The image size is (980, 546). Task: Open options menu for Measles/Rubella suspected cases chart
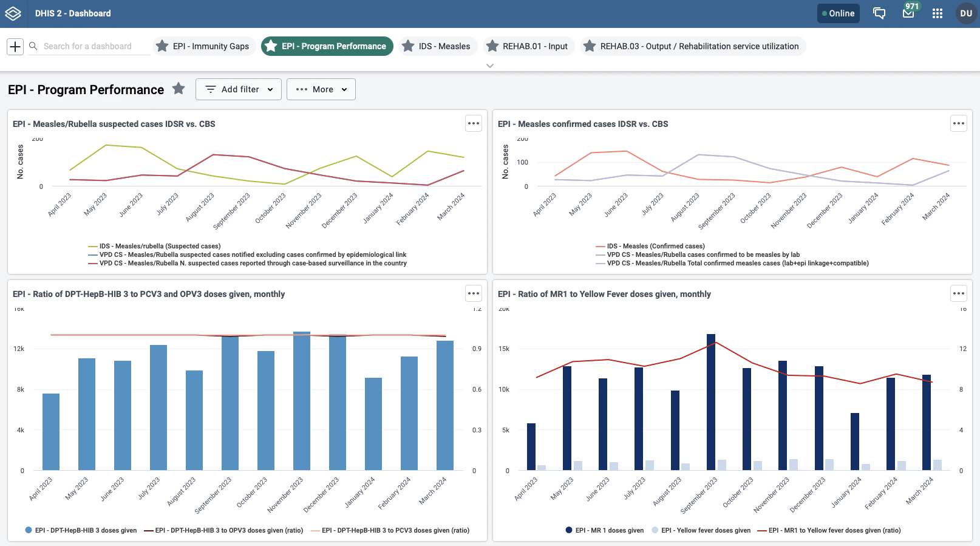474,123
